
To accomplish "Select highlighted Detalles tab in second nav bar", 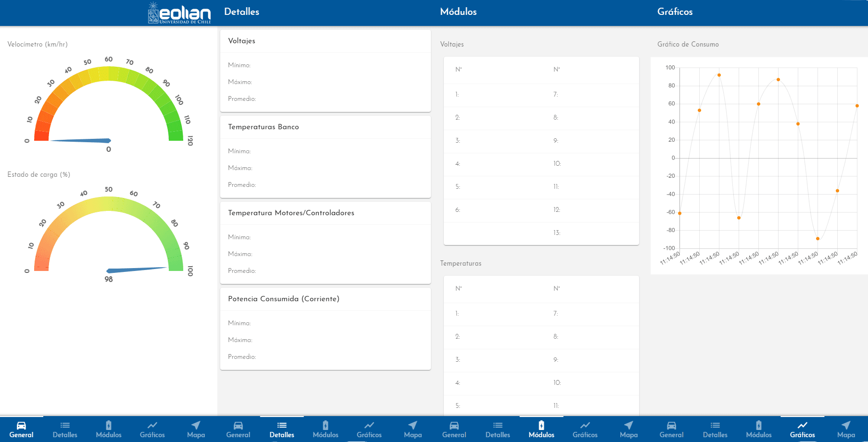I will [282, 429].
